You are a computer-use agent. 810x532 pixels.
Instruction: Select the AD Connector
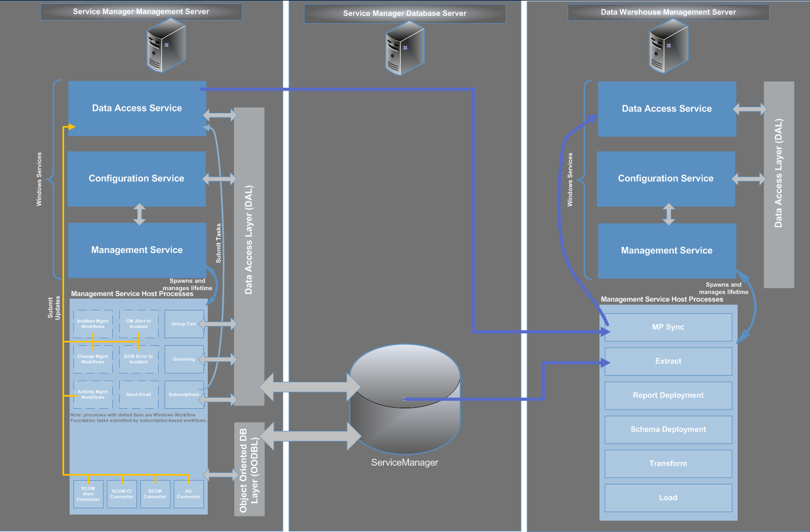pos(188,494)
